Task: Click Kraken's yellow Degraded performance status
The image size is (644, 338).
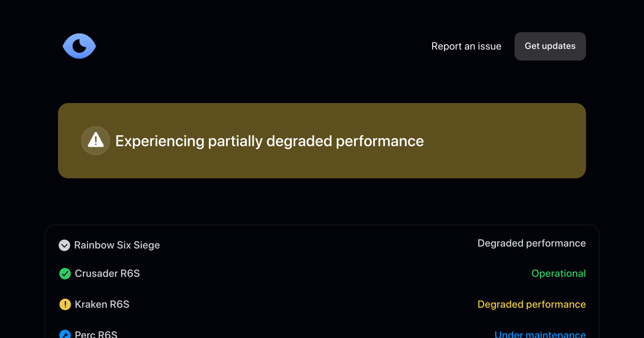Action: coord(531,304)
